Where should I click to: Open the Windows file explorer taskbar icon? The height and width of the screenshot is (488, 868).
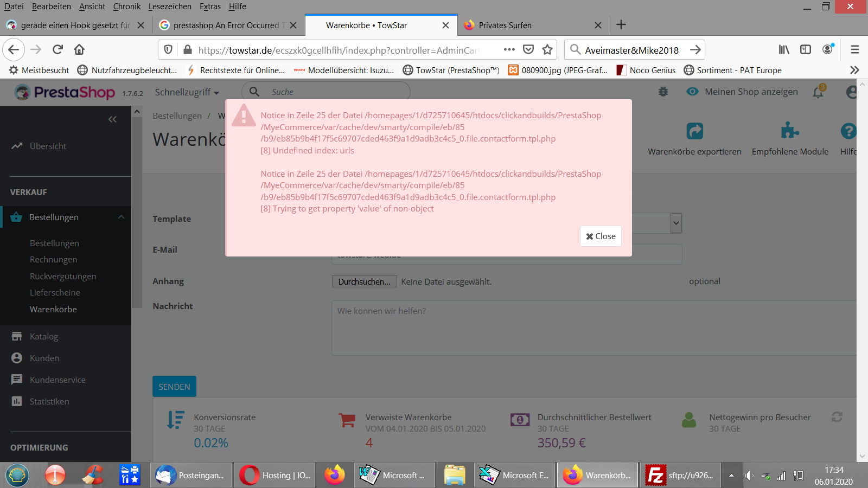[x=455, y=476]
